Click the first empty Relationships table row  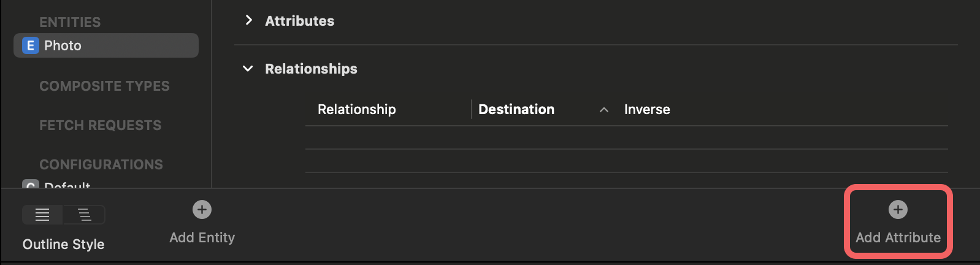click(627, 137)
